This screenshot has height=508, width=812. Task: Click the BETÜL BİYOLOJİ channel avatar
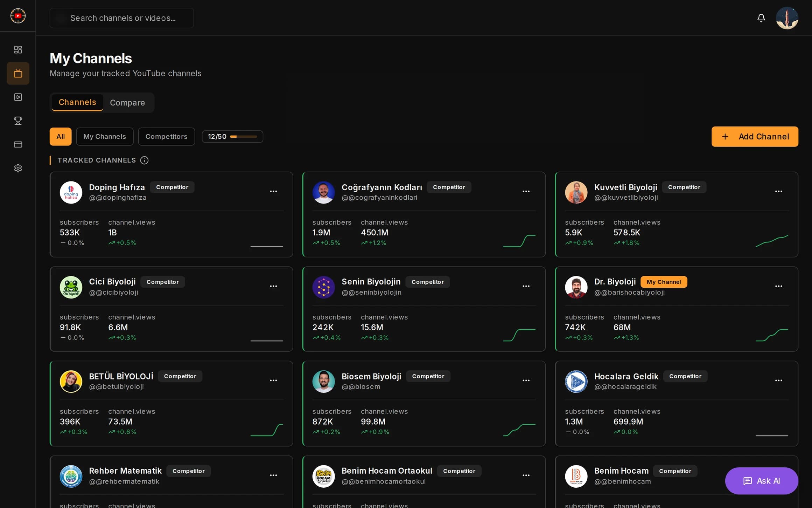(71, 382)
